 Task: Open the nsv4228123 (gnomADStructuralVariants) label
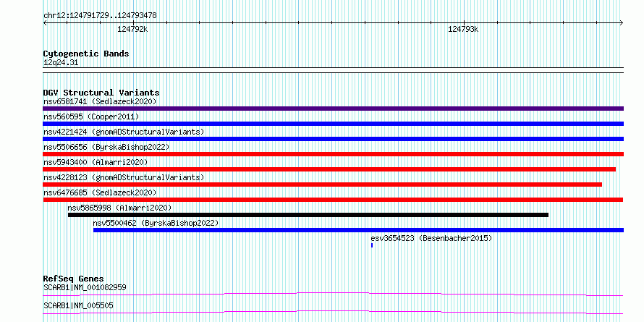(x=124, y=177)
